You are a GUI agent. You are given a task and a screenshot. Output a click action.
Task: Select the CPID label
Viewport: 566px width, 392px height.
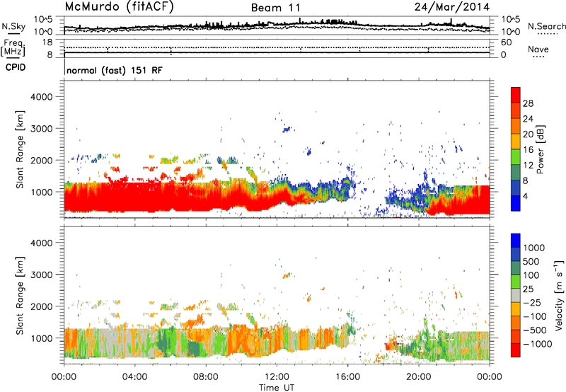pos(16,67)
